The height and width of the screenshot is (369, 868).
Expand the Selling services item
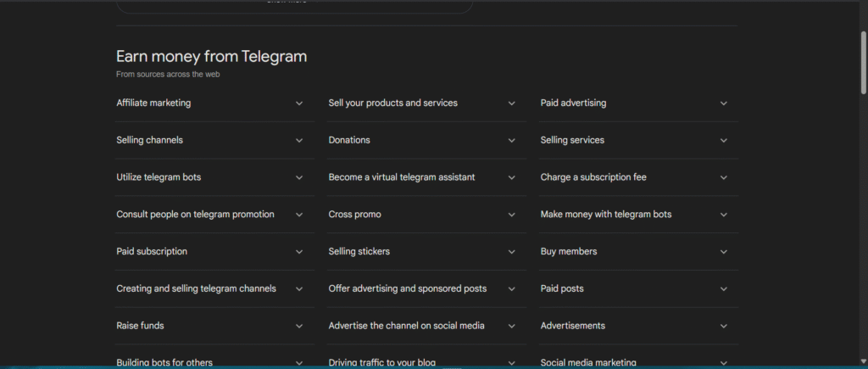coord(572,141)
